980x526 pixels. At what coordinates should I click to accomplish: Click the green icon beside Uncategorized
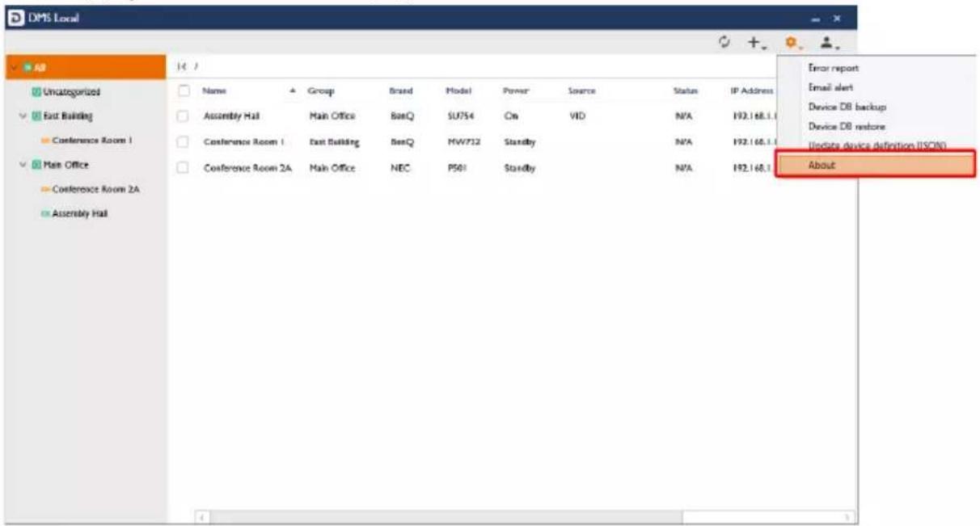point(35,93)
